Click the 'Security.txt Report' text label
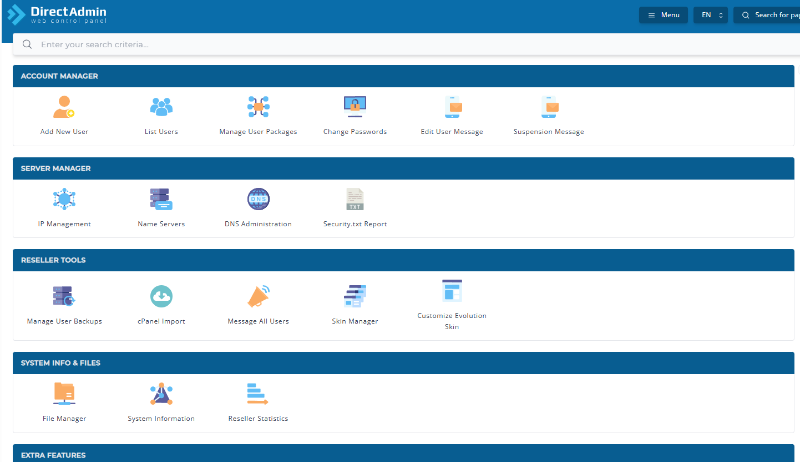 355,224
